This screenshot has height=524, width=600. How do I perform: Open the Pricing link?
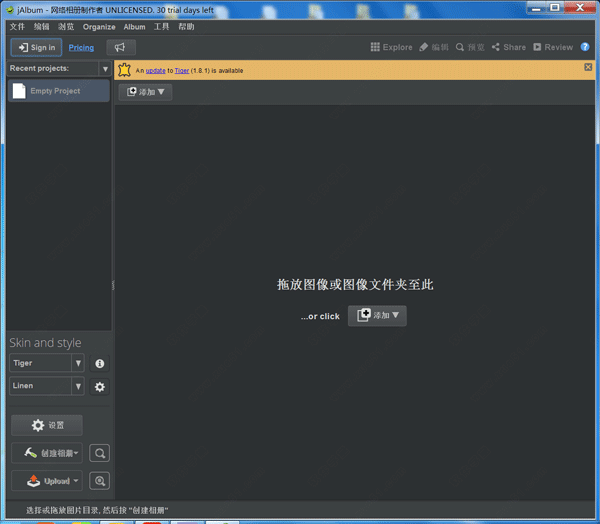(x=81, y=47)
